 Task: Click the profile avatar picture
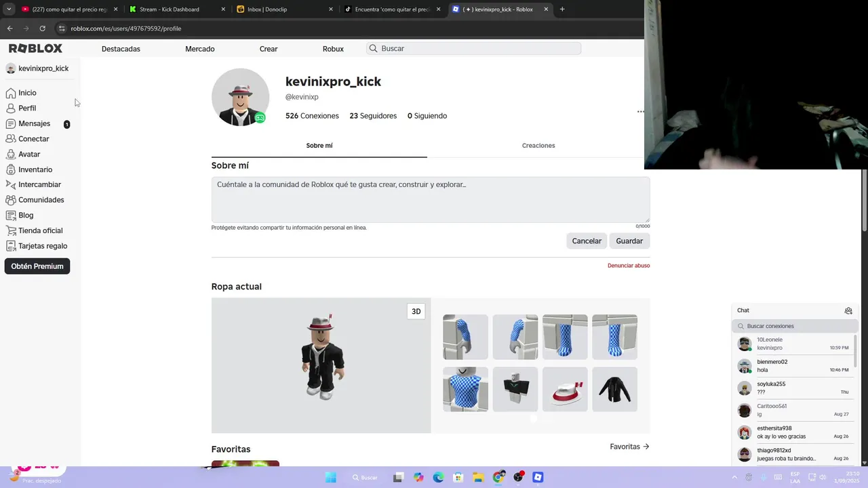(240, 97)
